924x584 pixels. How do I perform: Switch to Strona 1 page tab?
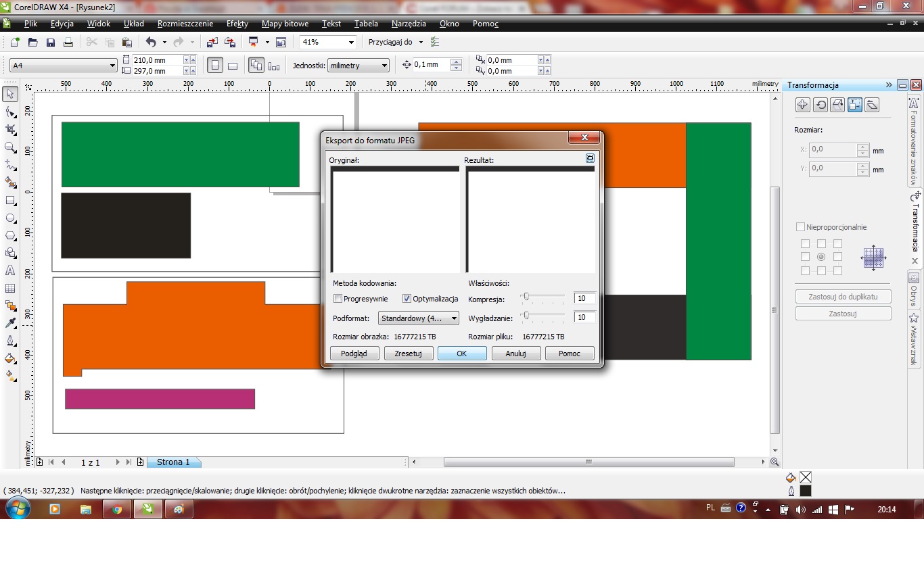(173, 462)
